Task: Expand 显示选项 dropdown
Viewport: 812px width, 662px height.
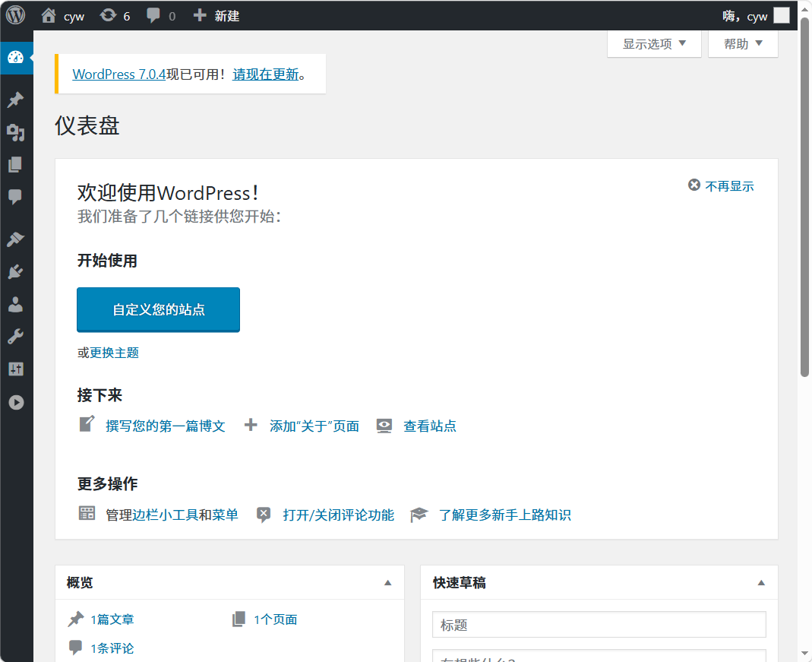Action: [654, 44]
